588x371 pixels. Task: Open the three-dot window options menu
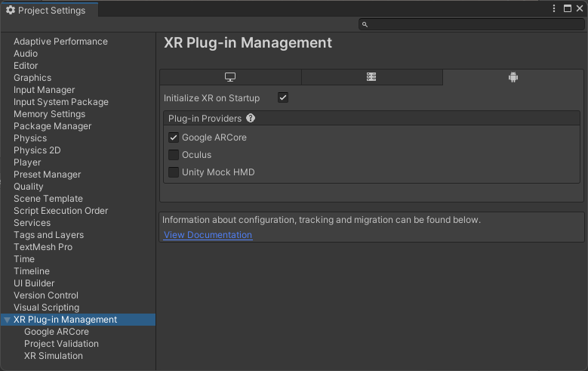click(554, 8)
